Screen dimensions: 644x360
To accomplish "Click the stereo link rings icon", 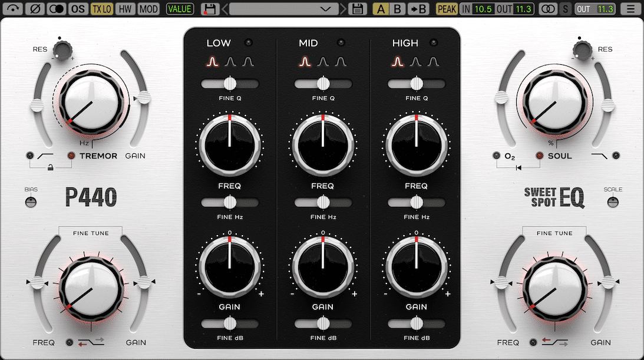I will (x=548, y=9).
